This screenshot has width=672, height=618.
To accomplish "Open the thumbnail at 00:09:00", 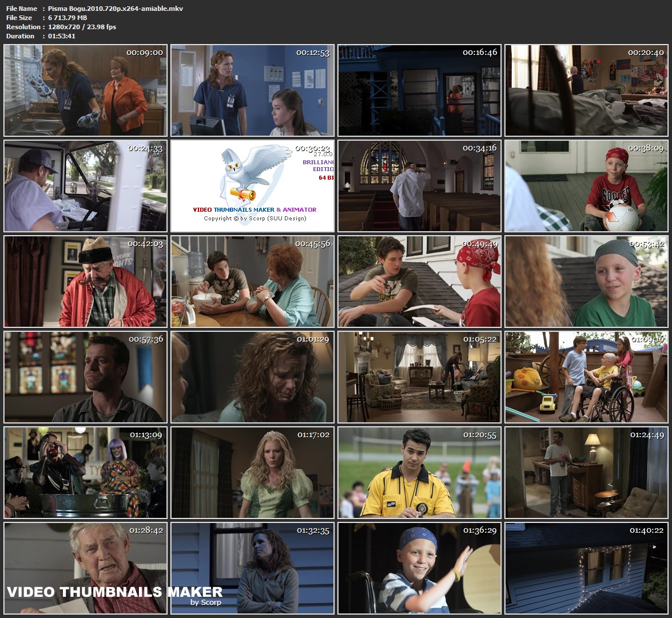I will 85,90.
